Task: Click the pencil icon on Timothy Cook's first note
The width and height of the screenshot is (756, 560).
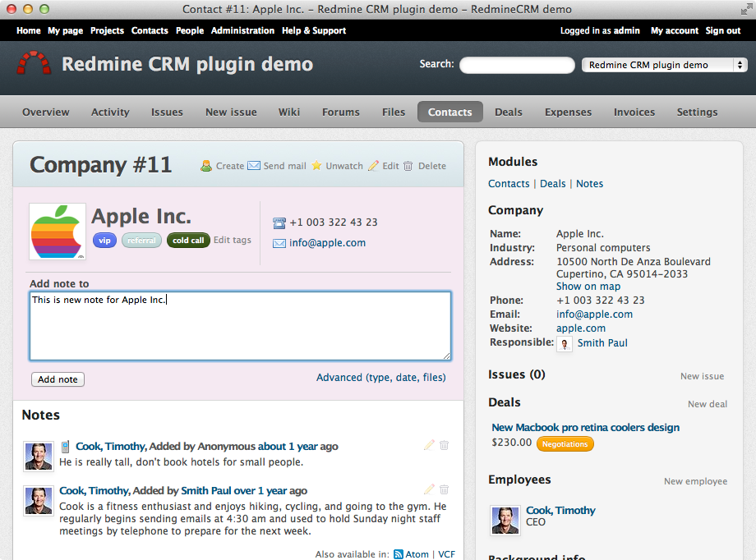Action: 428,445
